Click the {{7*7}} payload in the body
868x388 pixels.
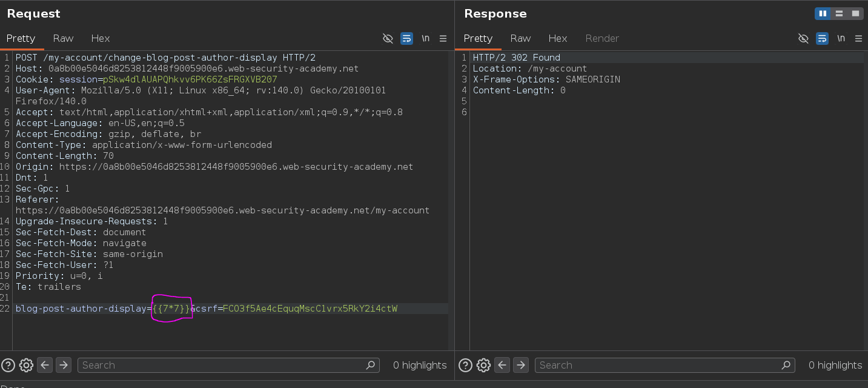click(x=171, y=309)
